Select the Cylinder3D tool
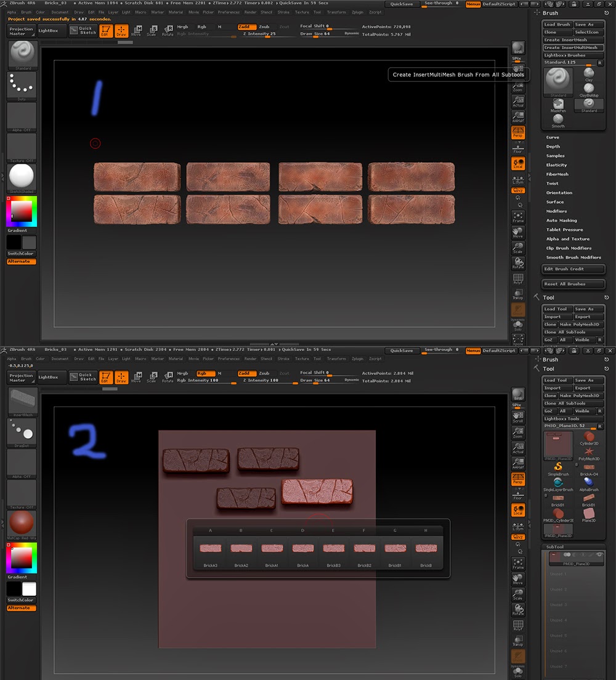 [x=589, y=437]
